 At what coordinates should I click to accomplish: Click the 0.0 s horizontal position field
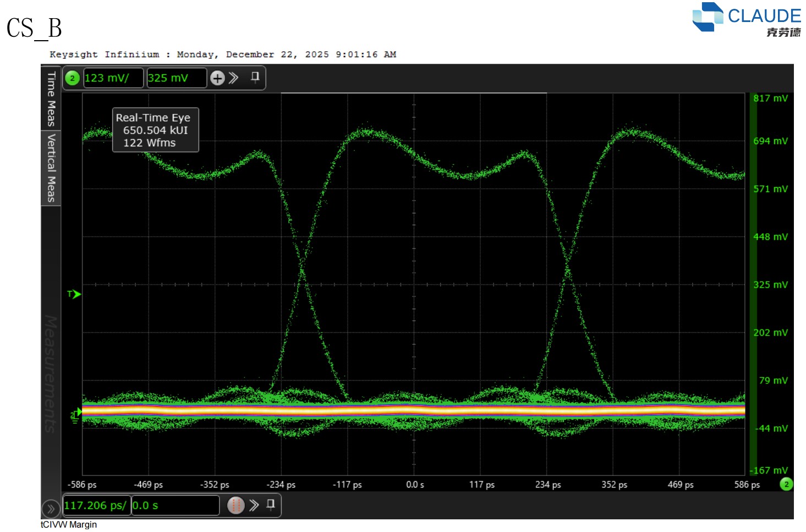point(175,506)
